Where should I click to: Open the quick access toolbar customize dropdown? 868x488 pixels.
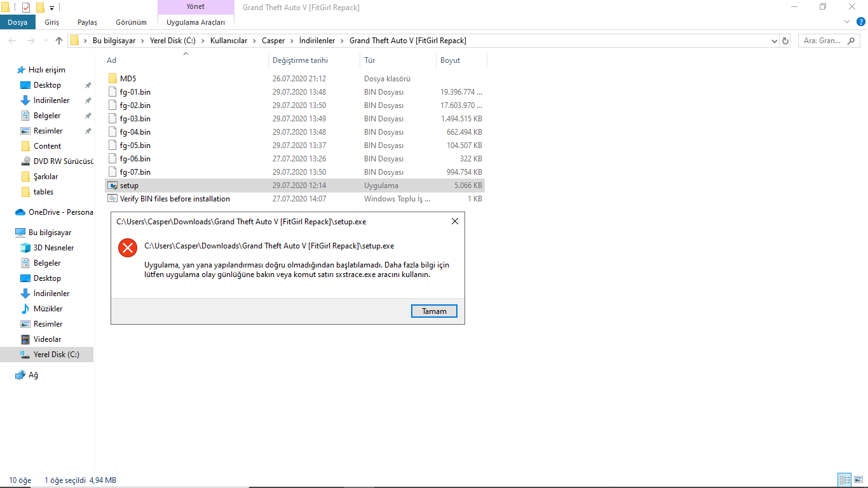51,8
